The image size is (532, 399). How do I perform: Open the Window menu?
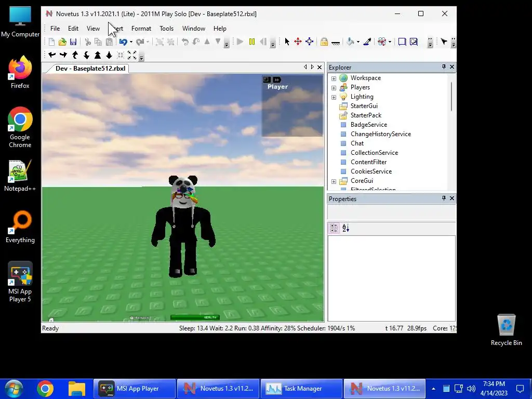[x=193, y=29]
